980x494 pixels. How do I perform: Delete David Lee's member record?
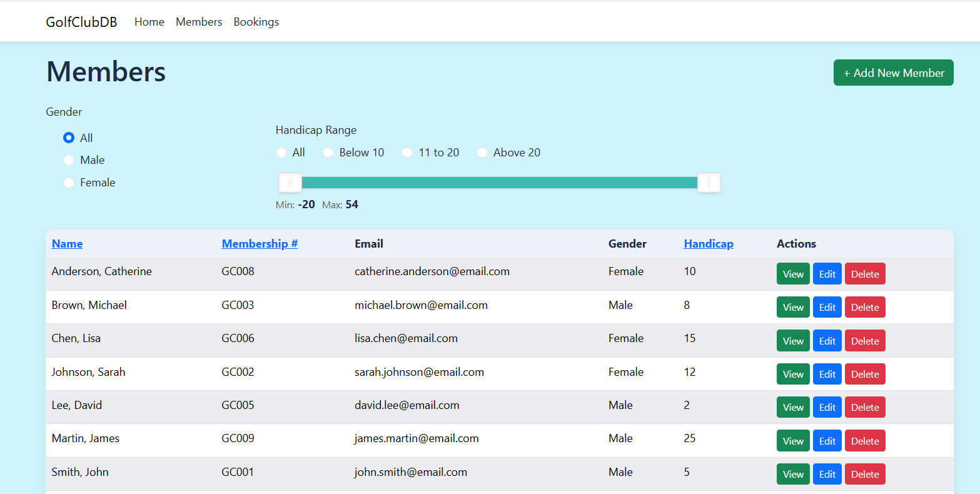[865, 407]
